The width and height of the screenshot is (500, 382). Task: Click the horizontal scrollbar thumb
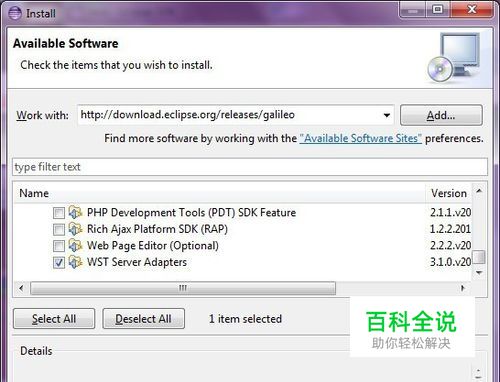(183, 288)
